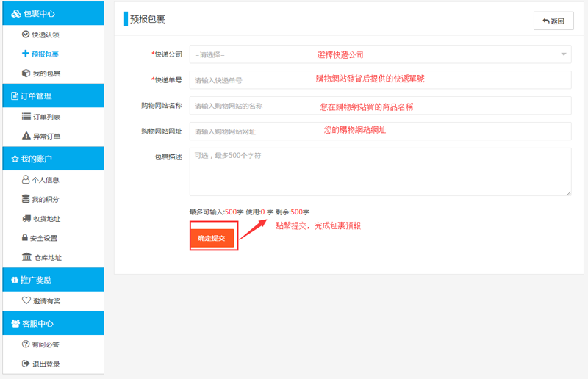
Task: Focus the 快递单号 tracking number input field
Action: [x=380, y=80]
